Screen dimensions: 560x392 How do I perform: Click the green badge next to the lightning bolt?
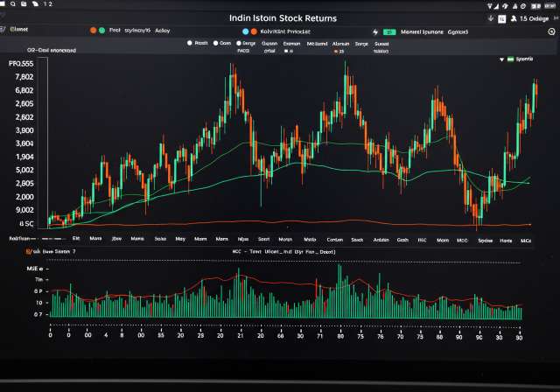pyautogui.click(x=389, y=31)
